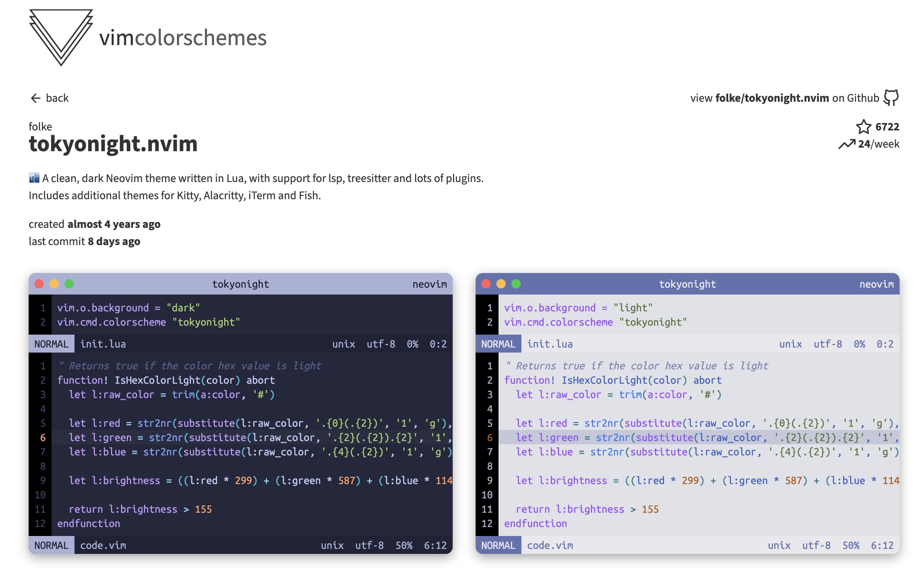Select the light tokyonight preview image
Image resolution: width=924 pixels, height=579 pixels.
click(x=687, y=413)
